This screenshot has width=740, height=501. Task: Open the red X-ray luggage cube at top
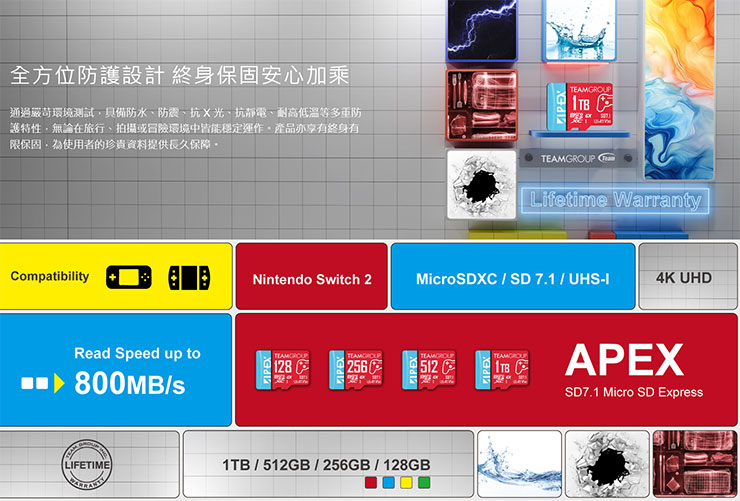[x=481, y=106]
